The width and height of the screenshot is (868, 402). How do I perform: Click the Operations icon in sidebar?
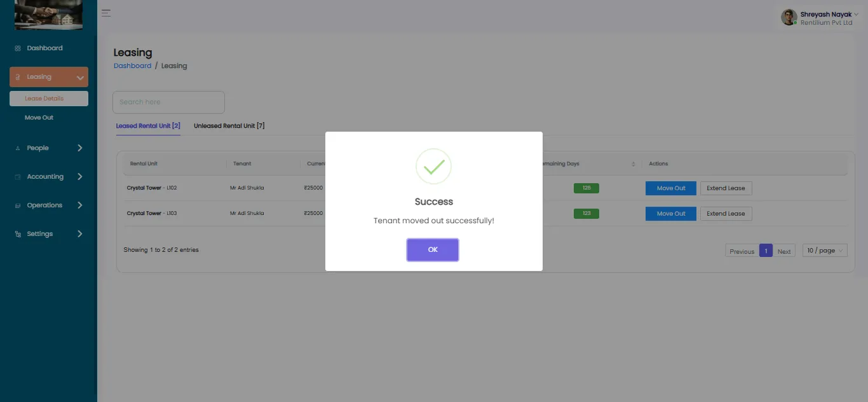coord(18,205)
